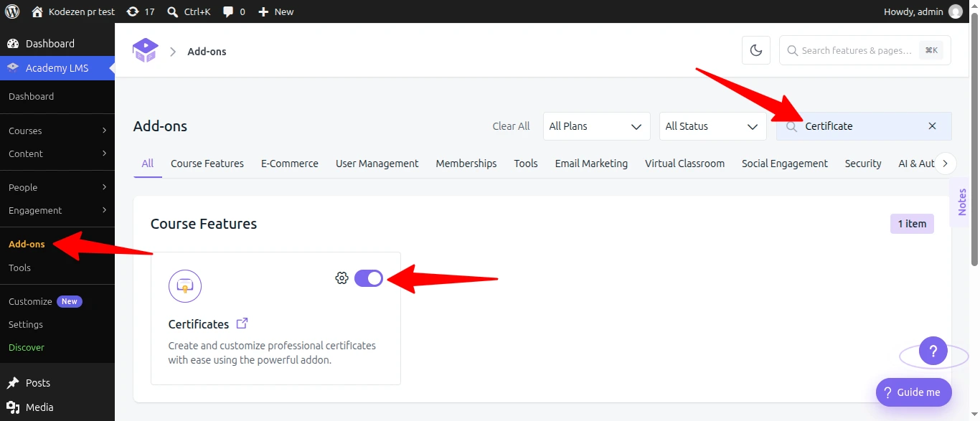Open Add-ons in the sidebar
Viewport: 980px width, 421px height.
click(27, 244)
